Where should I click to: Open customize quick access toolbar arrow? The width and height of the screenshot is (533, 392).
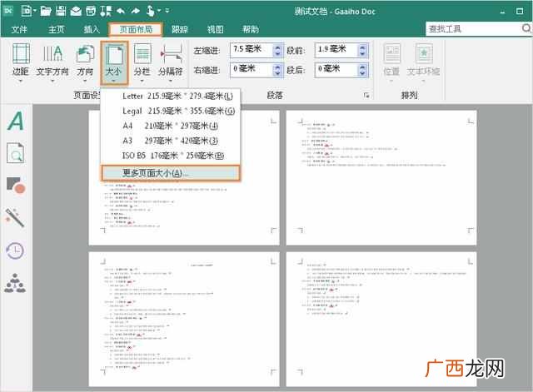click(x=167, y=11)
